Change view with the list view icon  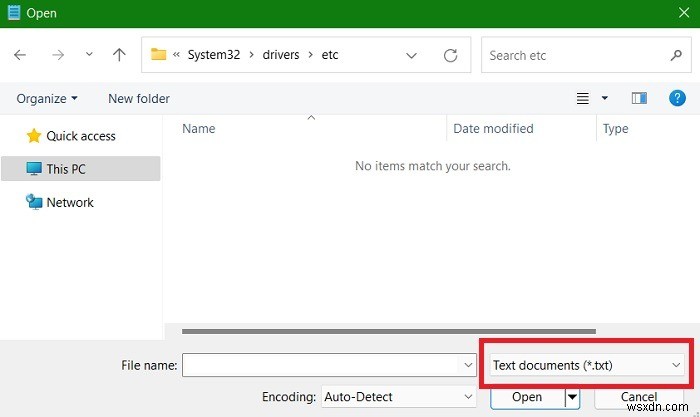[583, 98]
